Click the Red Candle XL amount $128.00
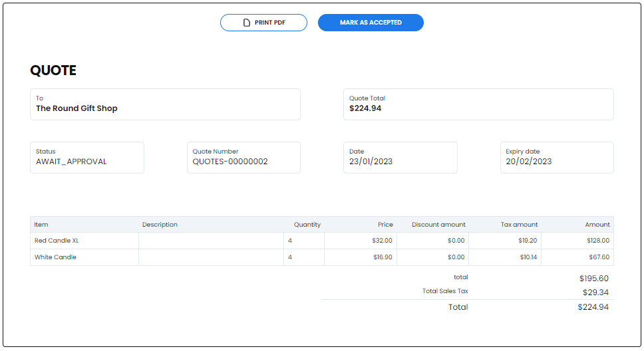The height and width of the screenshot is (351, 644). tap(598, 241)
